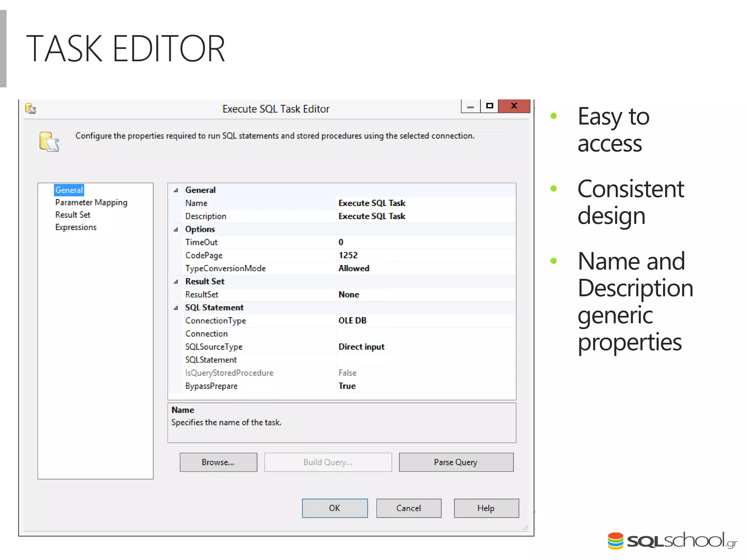Image resolution: width=747 pixels, height=560 pixels.
Task: Collapse the Options property group
Action: point(176,229)
